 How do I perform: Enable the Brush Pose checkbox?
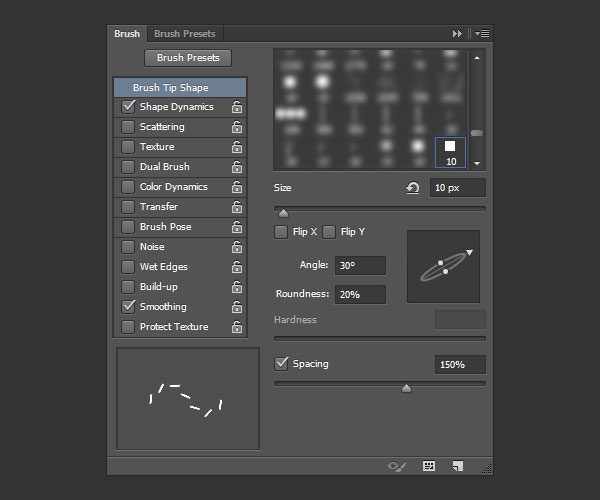coord(128,227)
